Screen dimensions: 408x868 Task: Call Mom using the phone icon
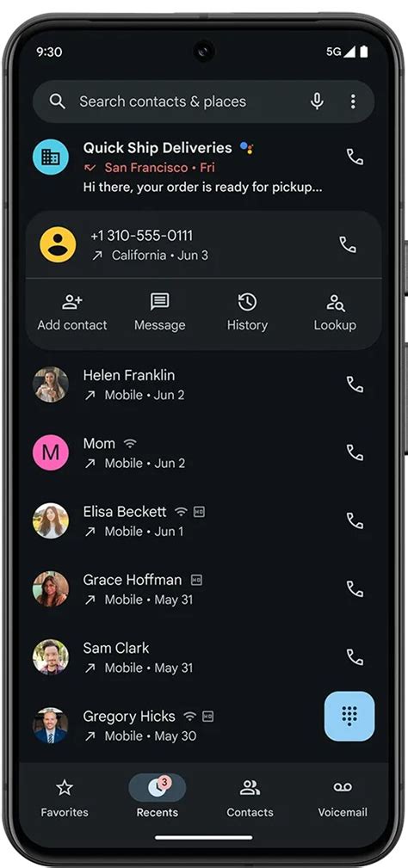355,452
